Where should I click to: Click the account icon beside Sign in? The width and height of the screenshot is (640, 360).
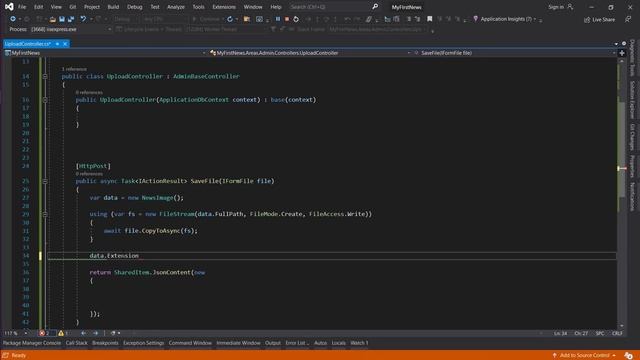coord(570,7)
